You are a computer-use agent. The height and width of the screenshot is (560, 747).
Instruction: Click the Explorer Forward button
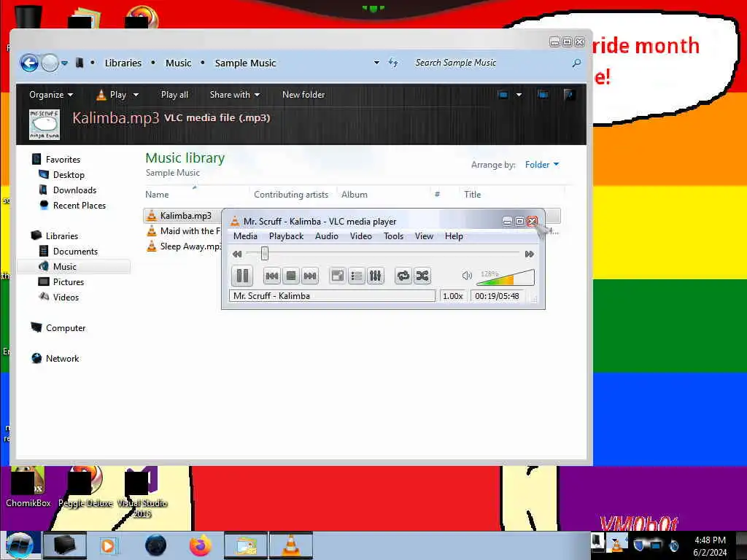pos(50,63)
